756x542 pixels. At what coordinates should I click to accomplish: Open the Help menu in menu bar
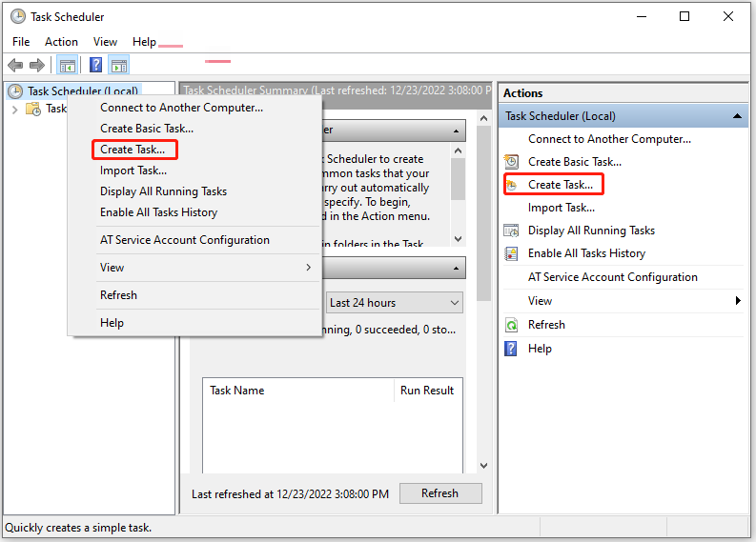(x=144, y=42)
